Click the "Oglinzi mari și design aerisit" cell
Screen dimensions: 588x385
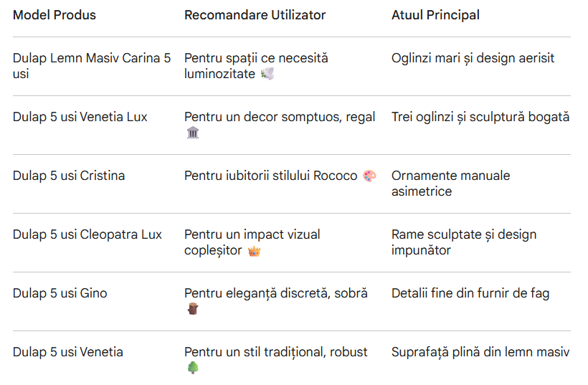coord(473,58)
